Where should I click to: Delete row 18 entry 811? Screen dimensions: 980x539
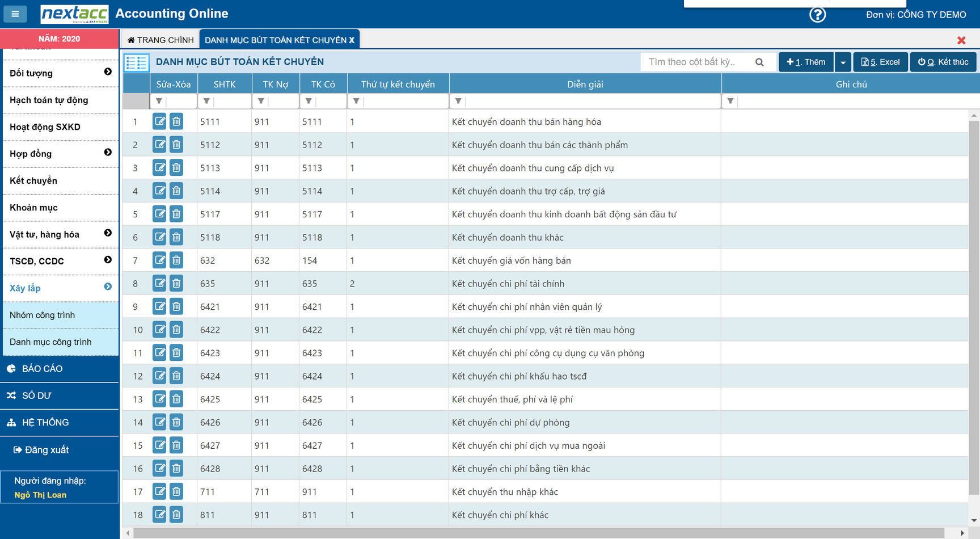[176, 515]
